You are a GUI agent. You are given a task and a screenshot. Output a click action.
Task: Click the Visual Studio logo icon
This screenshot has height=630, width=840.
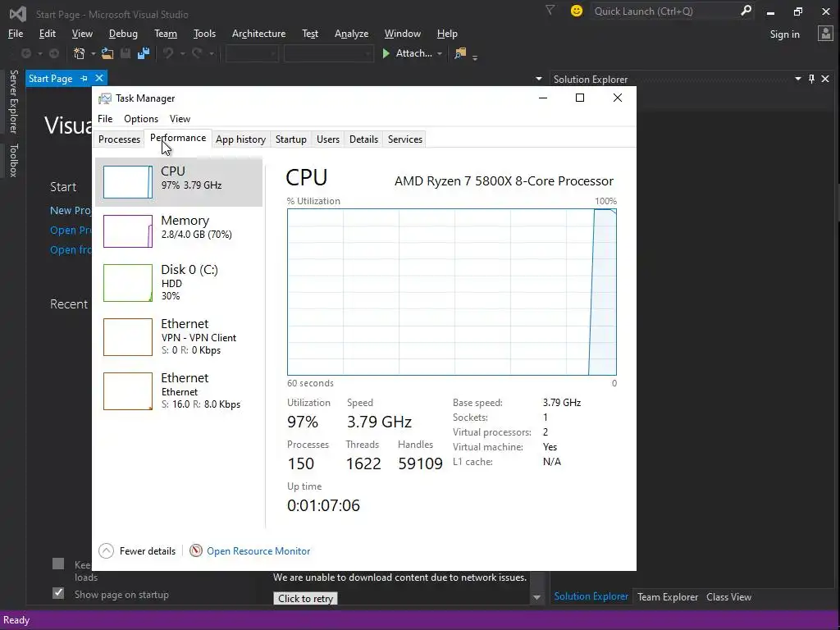[x=18, y=13]
